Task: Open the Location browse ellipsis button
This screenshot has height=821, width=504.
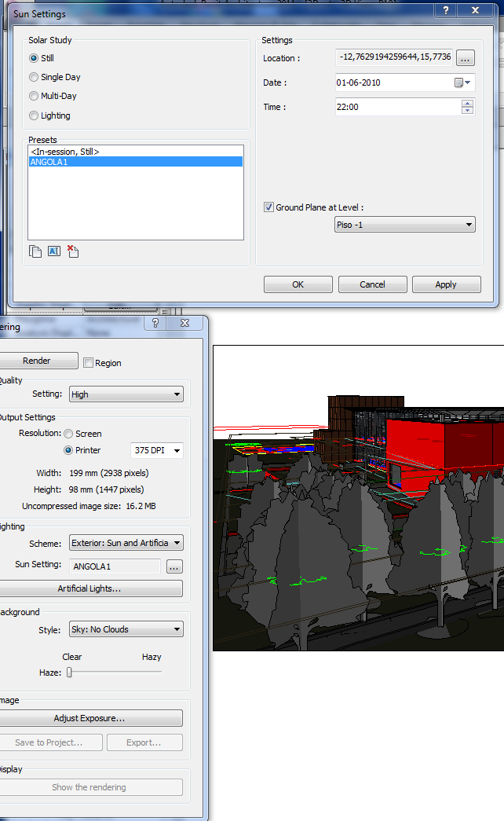Action: tap(466, 58)
